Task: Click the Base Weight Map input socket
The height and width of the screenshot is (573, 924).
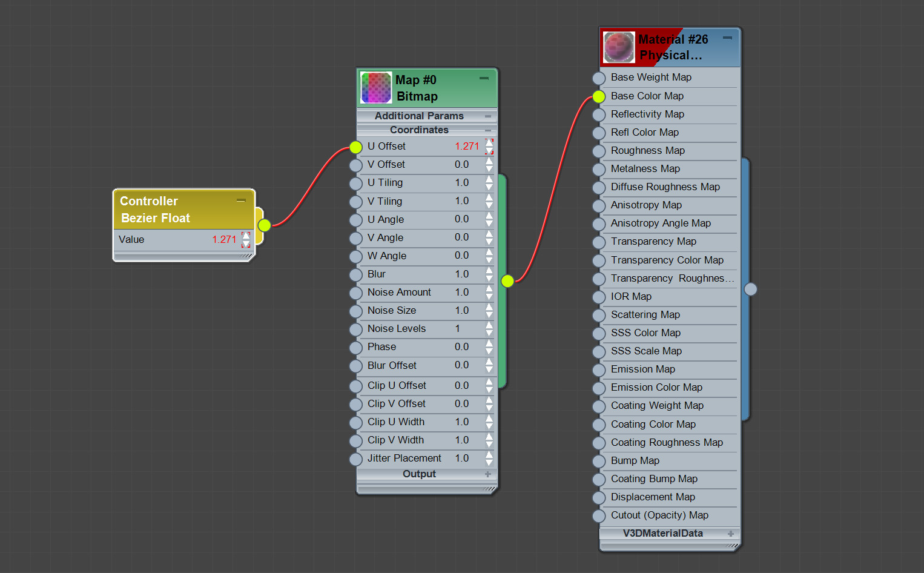Action: 599,78
